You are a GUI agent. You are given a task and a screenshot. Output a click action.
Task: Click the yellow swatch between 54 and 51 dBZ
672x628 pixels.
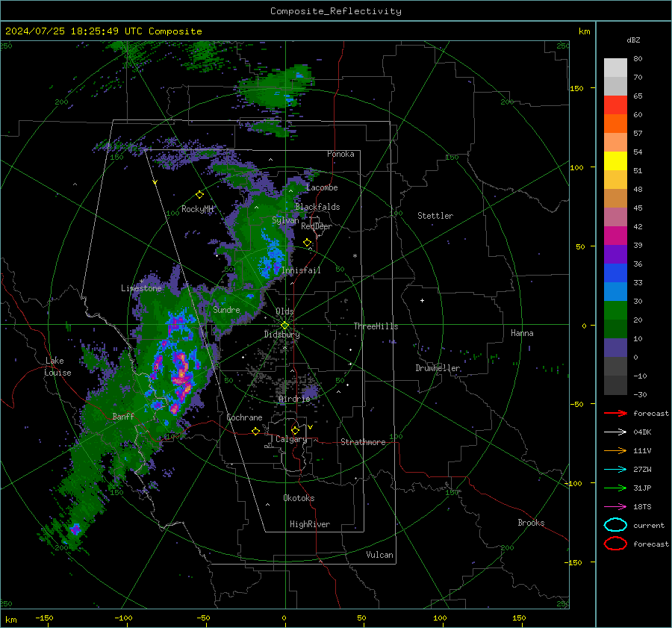[615, 161]
